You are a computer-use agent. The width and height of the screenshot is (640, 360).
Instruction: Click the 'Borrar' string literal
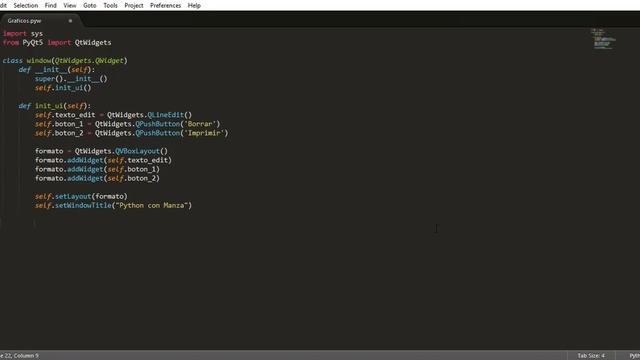coord(200,124)
